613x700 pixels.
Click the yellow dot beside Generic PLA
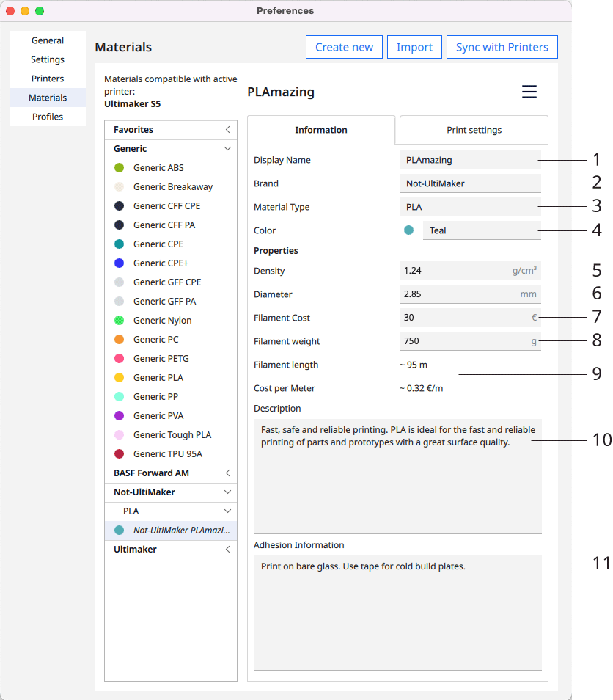(x=120, y=378)
